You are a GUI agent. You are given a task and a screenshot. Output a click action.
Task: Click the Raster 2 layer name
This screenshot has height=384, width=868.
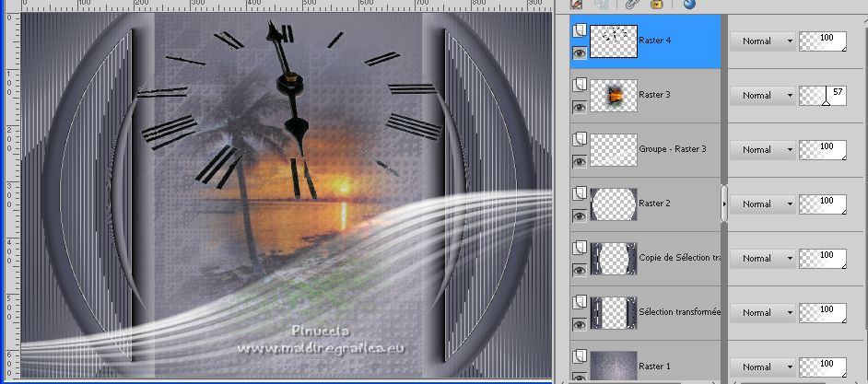click(654, 204)
